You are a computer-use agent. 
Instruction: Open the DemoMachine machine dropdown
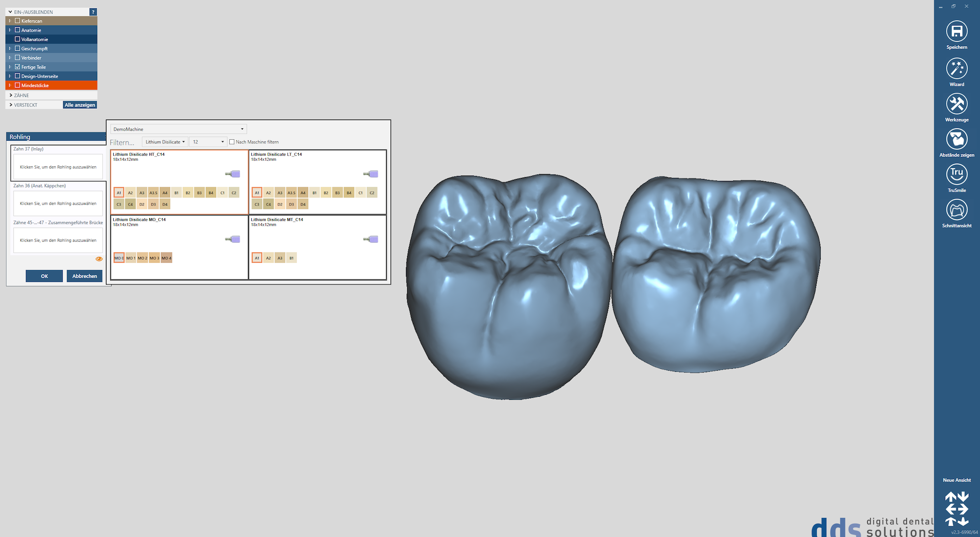coord(178,128)
